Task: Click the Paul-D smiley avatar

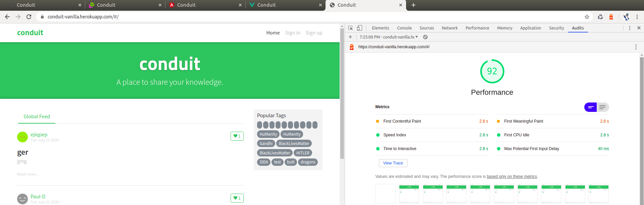Action: tap(22, 199)
